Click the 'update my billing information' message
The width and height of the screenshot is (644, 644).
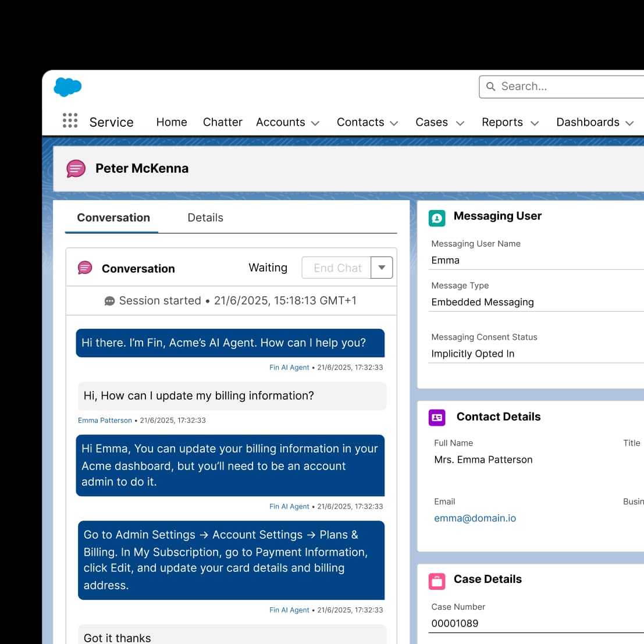click(x=232, y=396)
